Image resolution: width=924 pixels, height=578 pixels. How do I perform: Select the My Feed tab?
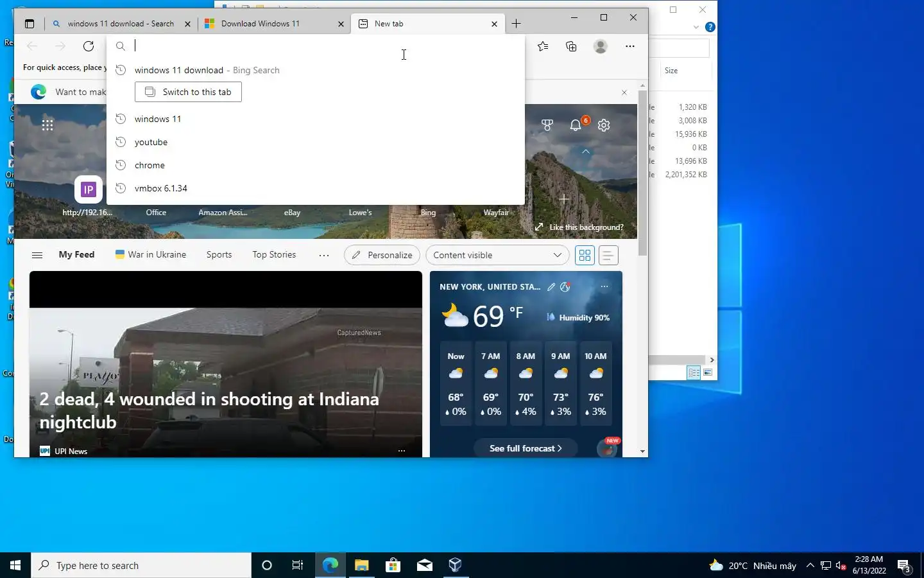(76, 255)
